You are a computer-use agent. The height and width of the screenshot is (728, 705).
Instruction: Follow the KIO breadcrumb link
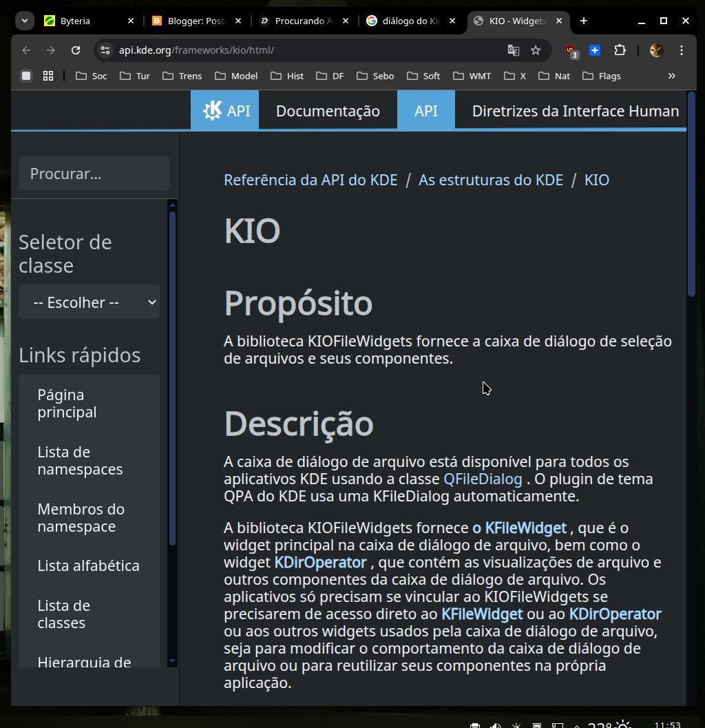tap(596, 180)
